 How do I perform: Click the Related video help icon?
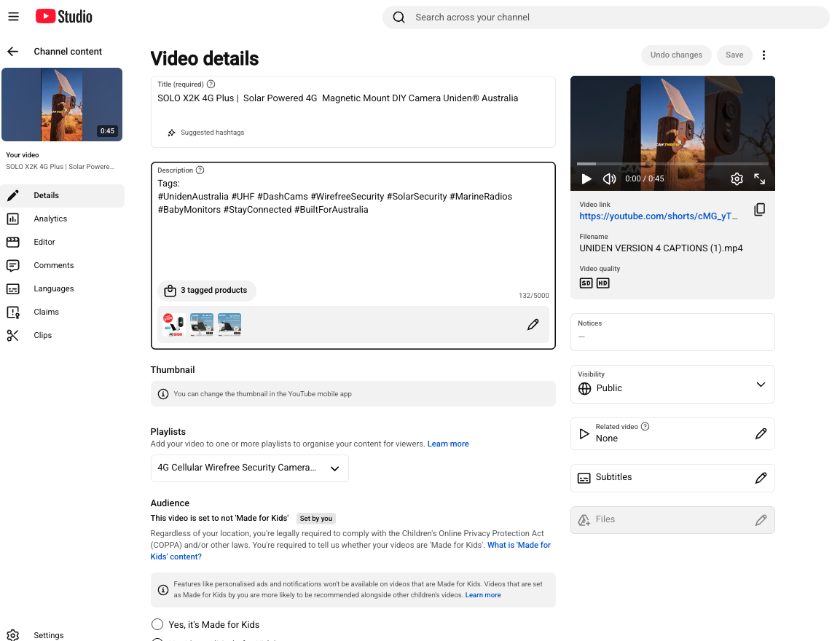(645, 427)
